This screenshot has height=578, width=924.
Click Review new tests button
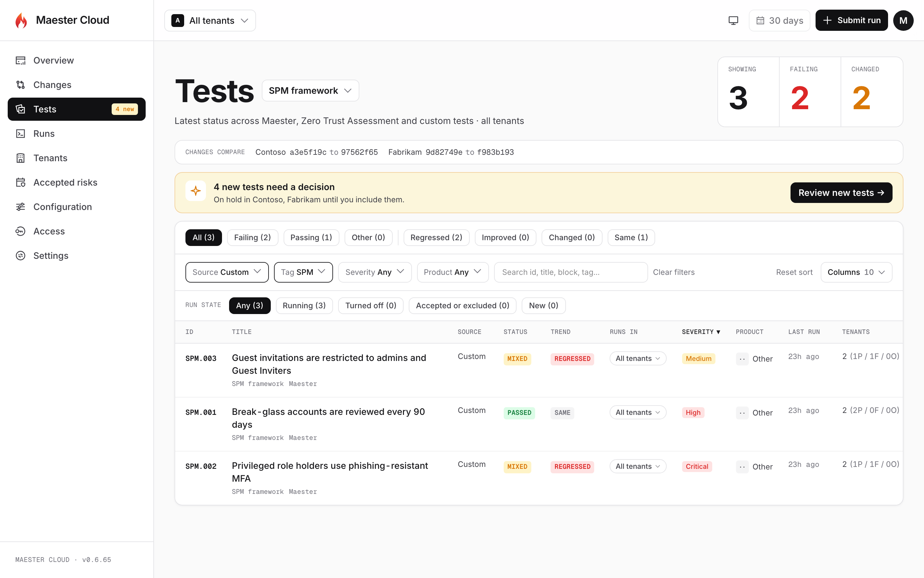coord(841,193)
